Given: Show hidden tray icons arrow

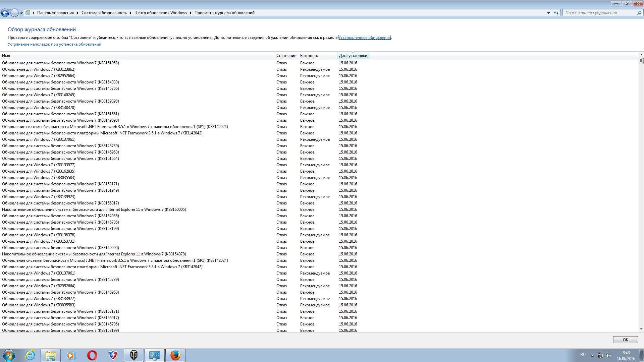Looking at the screenshot, I should tap(592, 356).
